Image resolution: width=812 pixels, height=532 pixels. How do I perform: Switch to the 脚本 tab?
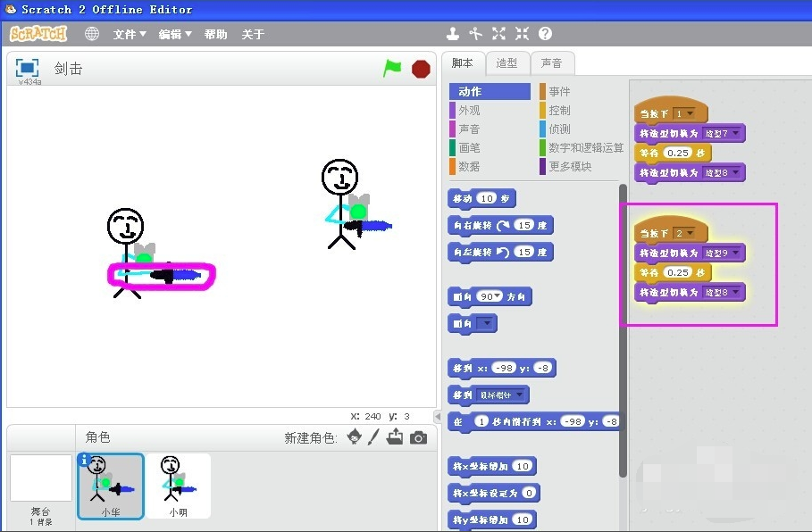pos(463,63)
